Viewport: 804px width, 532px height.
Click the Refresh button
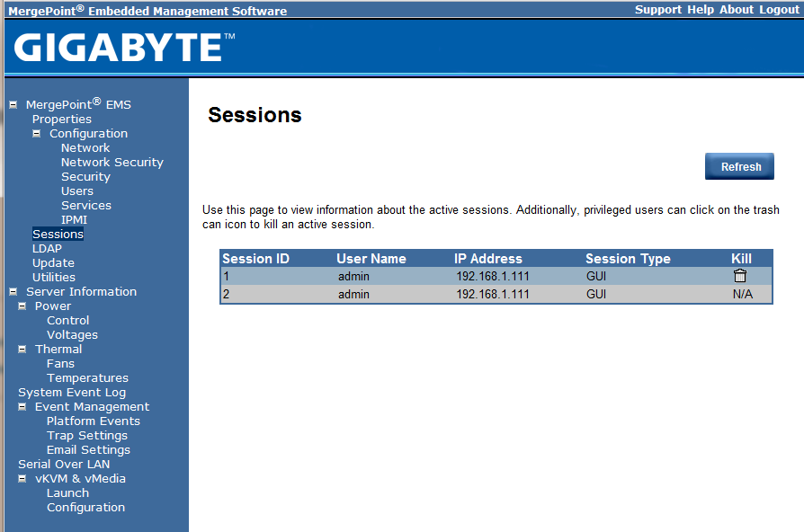(x=739, y=166)
